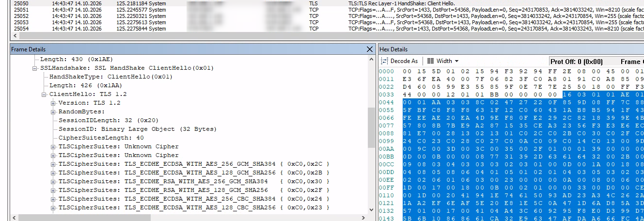
Task: Expand the cipher suite node ending 0xC0,0x2C
Action: tap(53, 164)
